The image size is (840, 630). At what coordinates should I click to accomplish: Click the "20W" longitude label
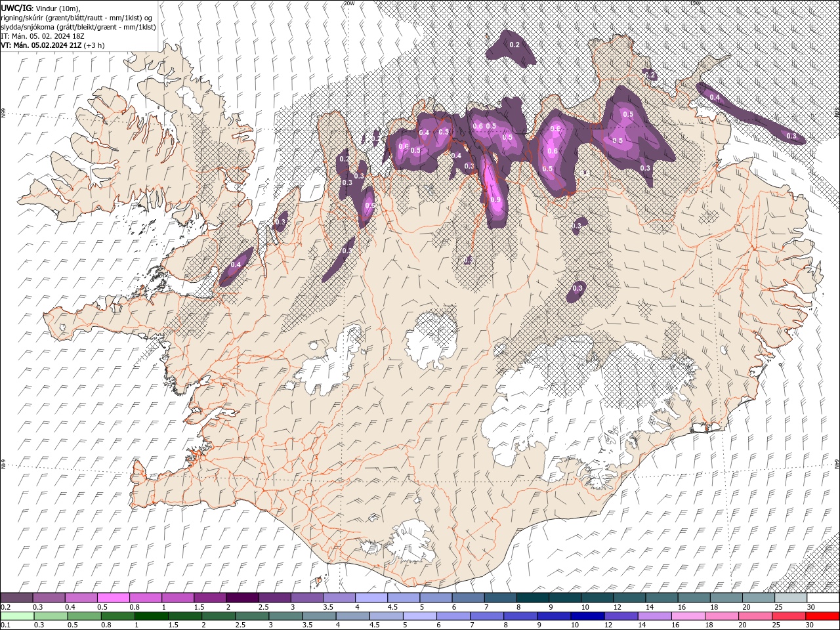348,3
